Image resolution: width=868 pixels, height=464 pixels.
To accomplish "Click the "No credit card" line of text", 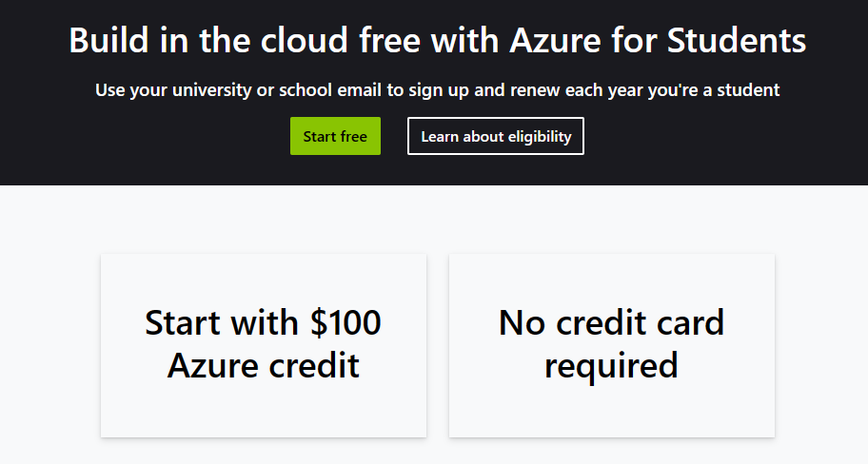I will point(611,322).
